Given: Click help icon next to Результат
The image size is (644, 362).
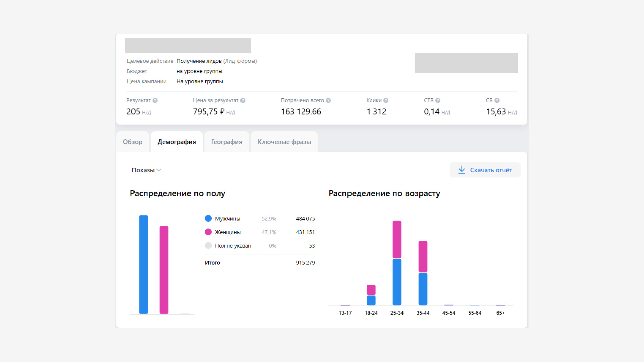Looking at the screenshot, I should [155, 100].
